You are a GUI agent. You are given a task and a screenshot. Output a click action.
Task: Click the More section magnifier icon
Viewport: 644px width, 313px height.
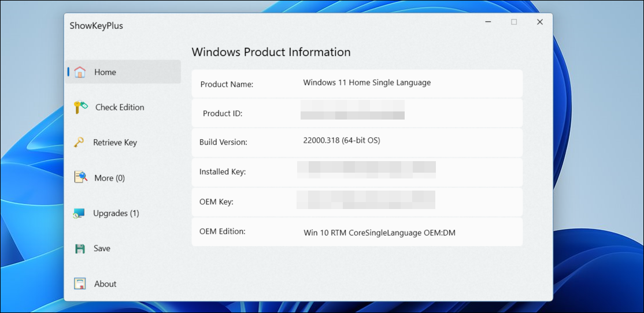(80, 177)
